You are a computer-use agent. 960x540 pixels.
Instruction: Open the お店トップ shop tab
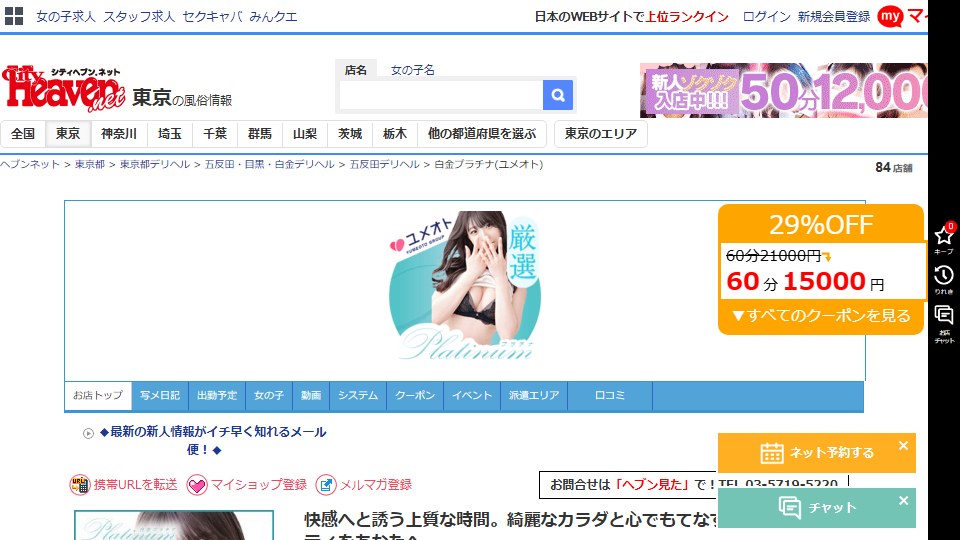[98, 396]
